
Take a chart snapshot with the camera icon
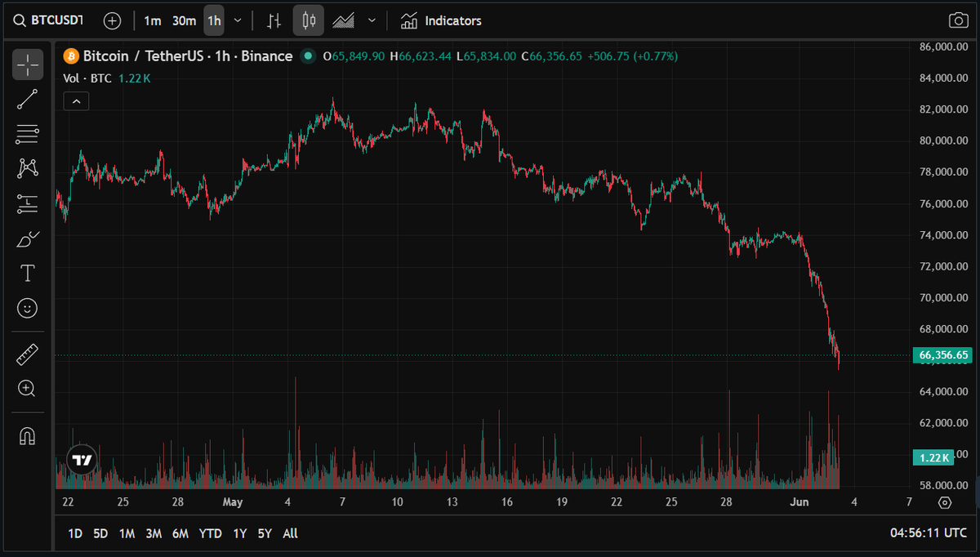tap(958, 20)
